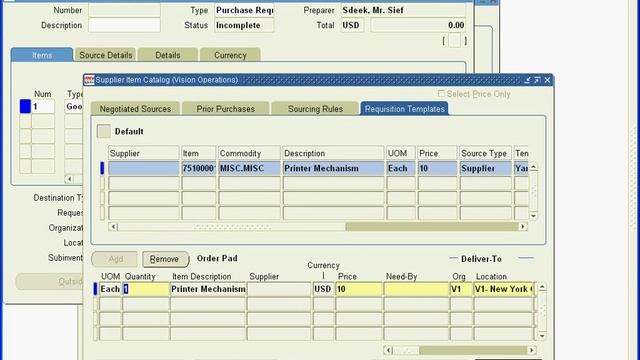Click the disabled Add button

click(x=115, y=259)
